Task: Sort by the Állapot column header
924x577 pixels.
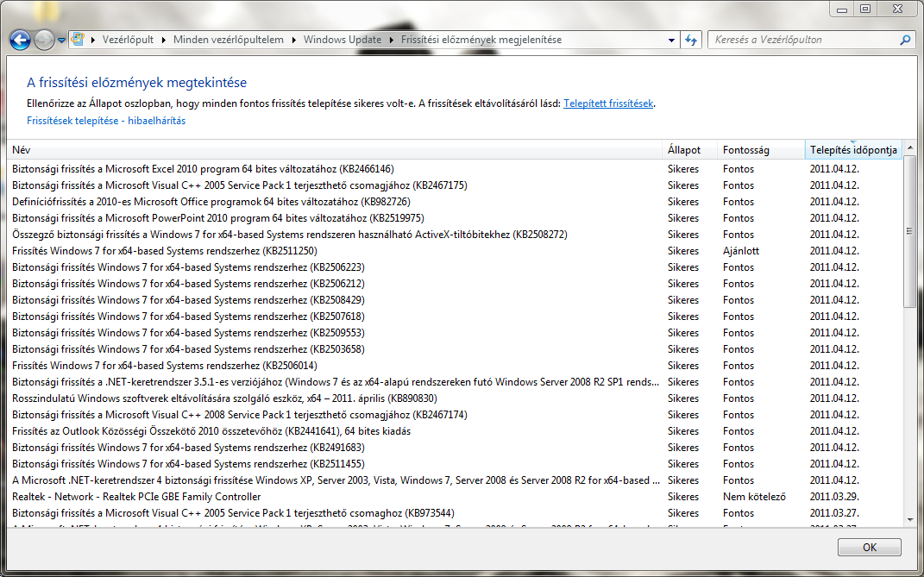Action: click(x=689, y=150)
